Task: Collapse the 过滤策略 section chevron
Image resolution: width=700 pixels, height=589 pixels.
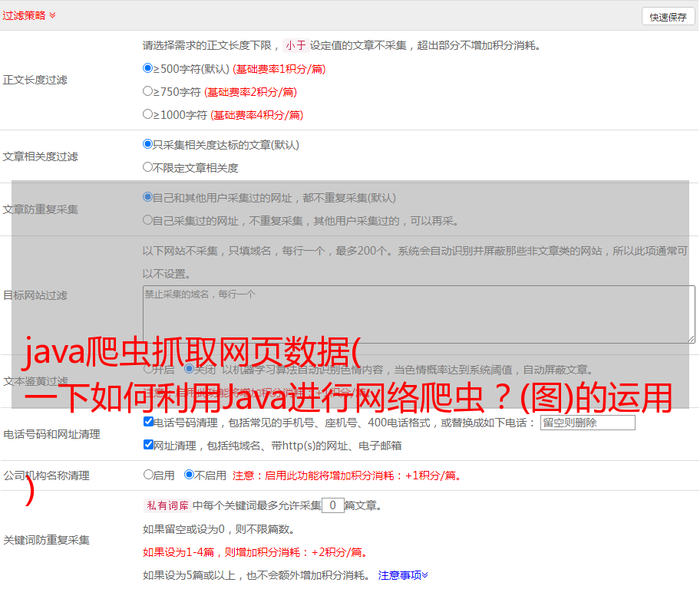Action: coord(52,15)
